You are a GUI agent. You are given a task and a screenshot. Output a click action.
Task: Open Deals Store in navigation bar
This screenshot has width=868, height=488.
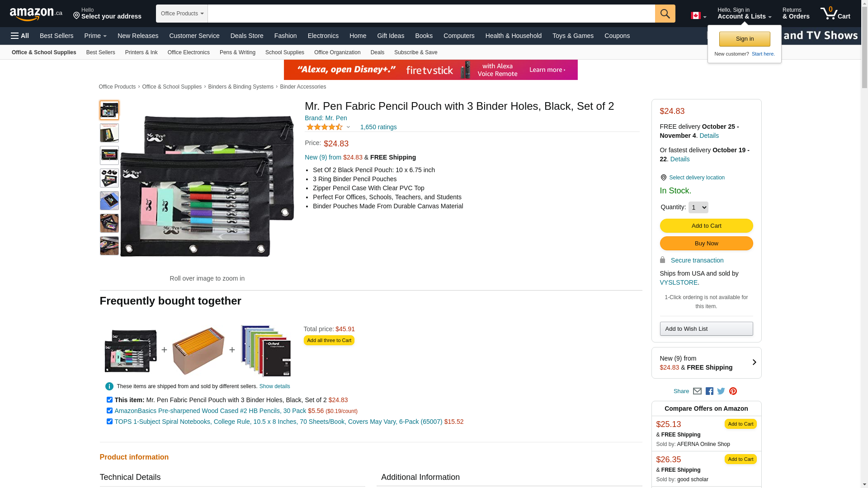click(x=247, y=36)
